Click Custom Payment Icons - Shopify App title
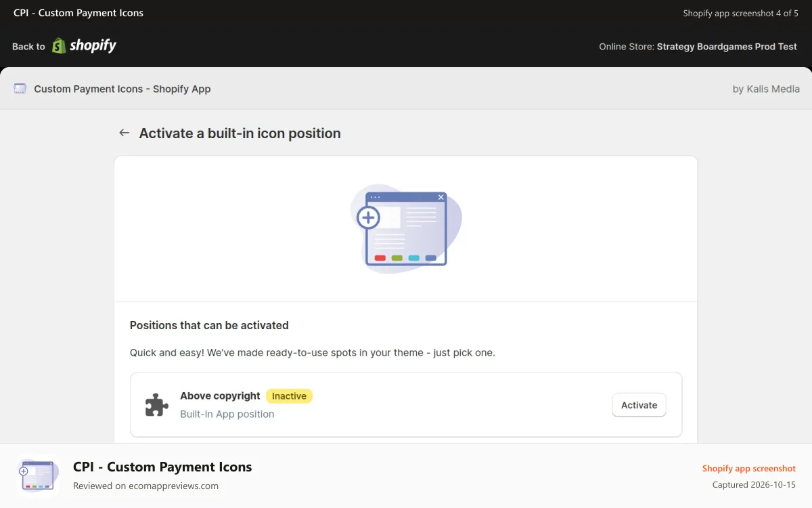This screenshot has width=812, height=508. point(122,89)
